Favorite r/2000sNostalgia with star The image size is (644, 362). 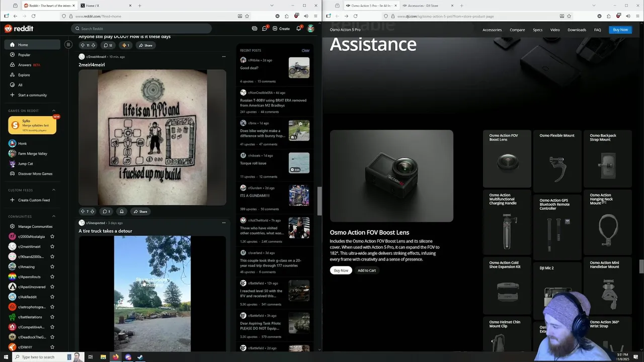pos(52,236)
